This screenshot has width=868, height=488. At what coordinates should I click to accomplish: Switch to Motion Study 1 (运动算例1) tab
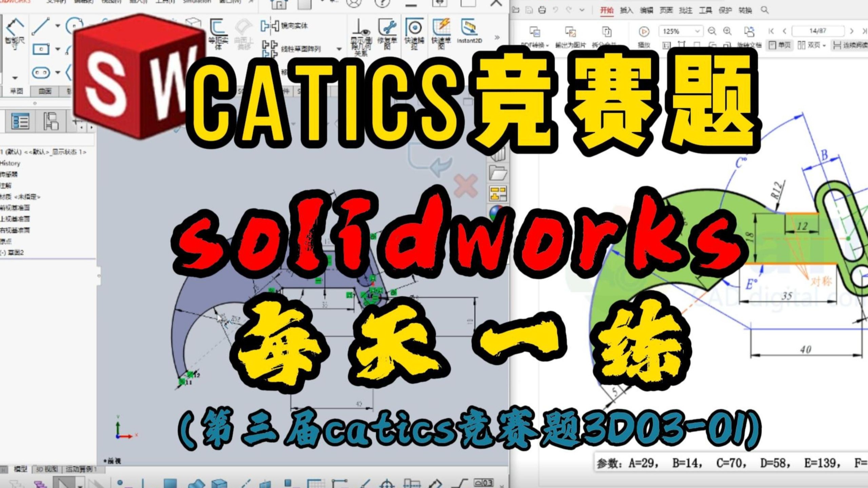[81, 469]
